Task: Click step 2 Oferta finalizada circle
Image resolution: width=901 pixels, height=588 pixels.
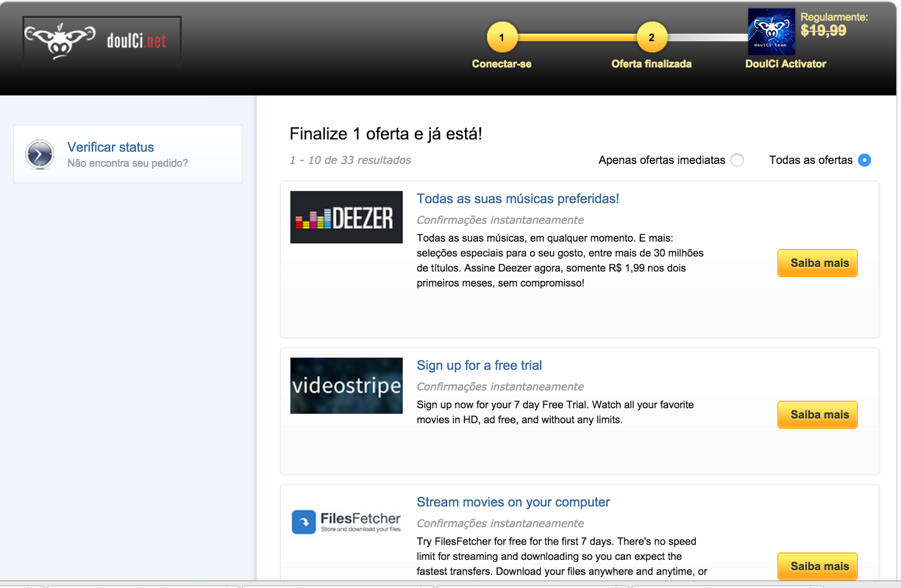Action: 652,37
